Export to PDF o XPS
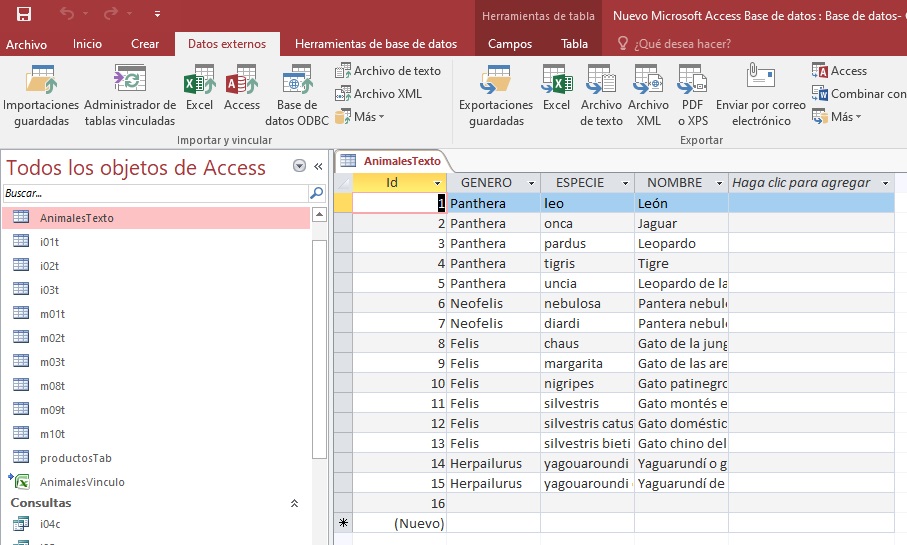Image resolution: width=907 pixels, height=545 pixels. [x=692, y=96]
